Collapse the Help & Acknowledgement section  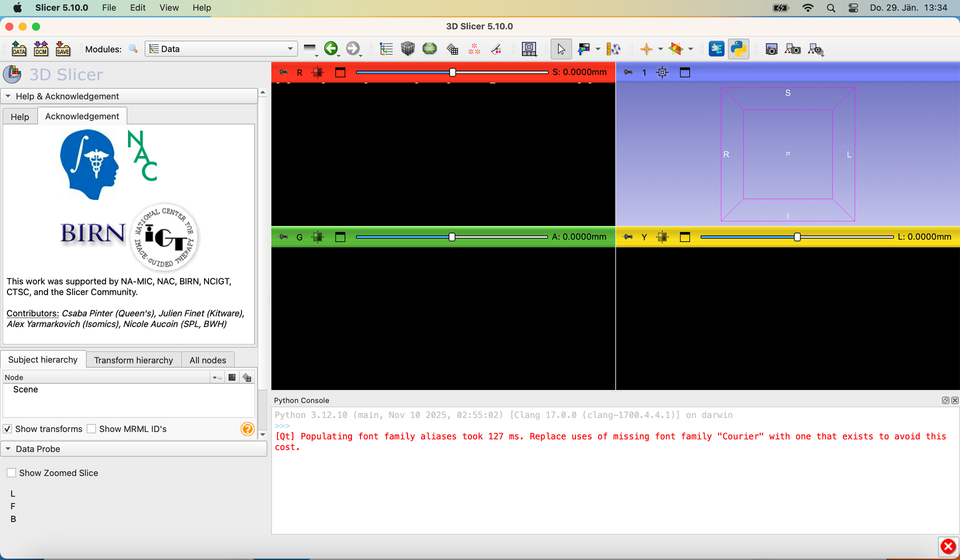pos(8,96)
